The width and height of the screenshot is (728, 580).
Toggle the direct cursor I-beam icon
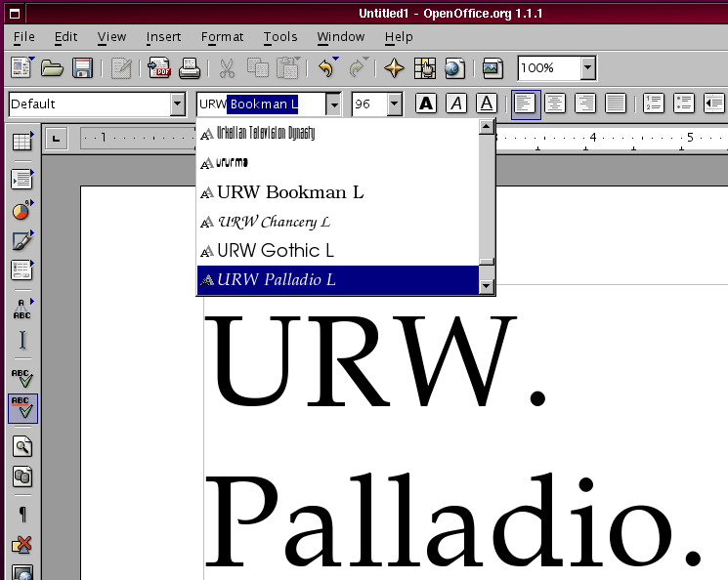(x=22, y=340)
